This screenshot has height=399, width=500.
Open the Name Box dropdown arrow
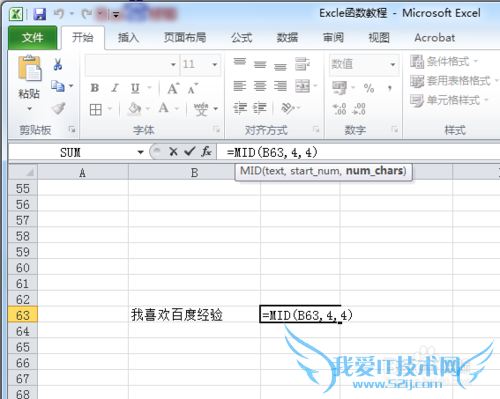140,152
